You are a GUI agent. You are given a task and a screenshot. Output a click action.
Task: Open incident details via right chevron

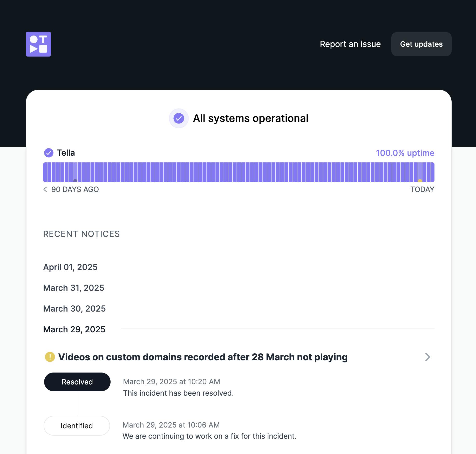click(427, 357)
